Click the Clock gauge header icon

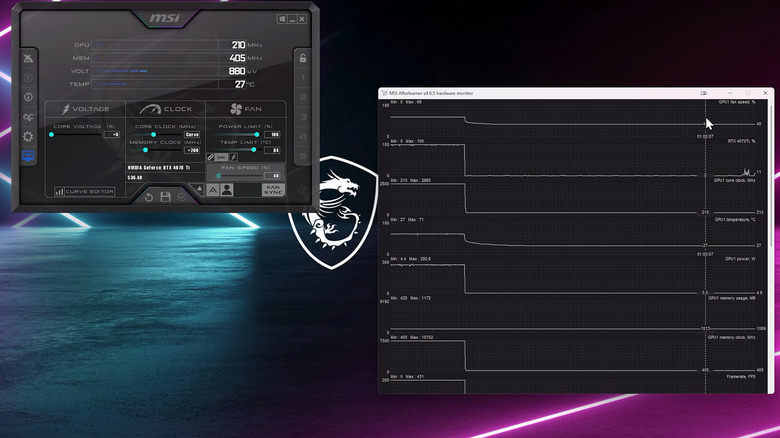150,109
